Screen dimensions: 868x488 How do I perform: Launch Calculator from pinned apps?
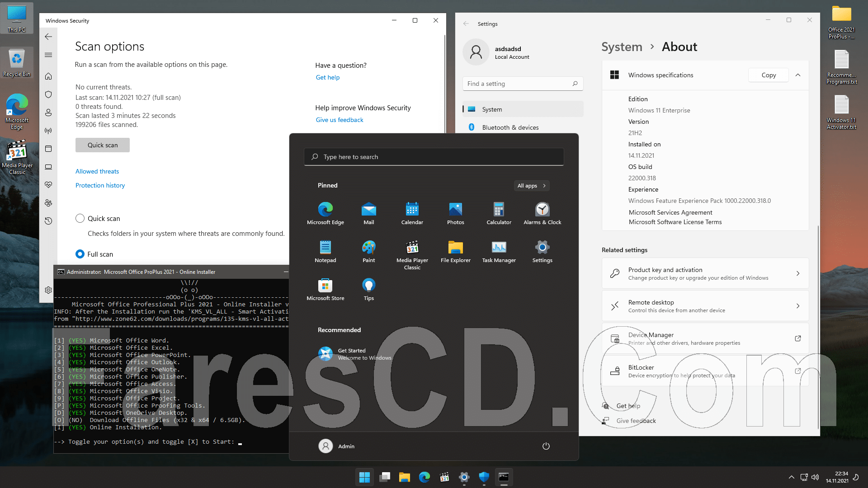[x=499, y=213]
